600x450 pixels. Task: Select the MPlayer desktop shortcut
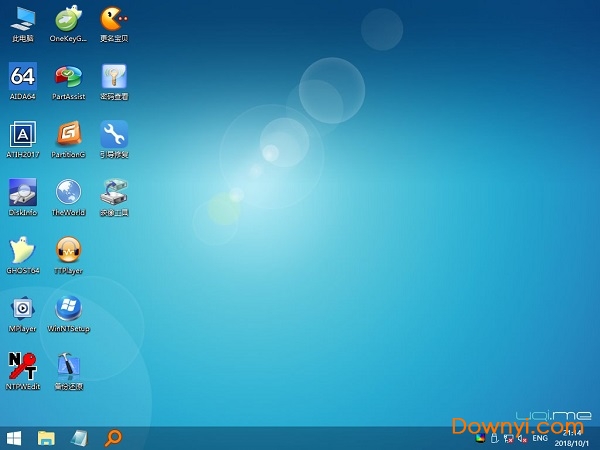click(22, 309)
